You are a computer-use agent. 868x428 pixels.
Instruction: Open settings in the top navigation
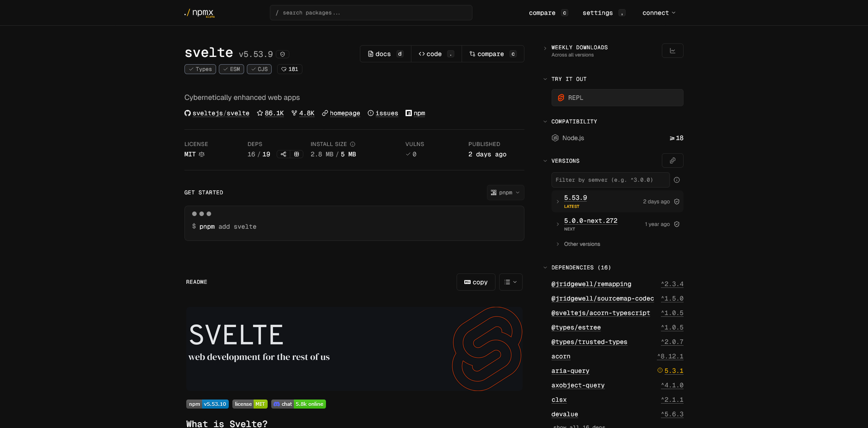pyautogui.click(x=604, y=13)
